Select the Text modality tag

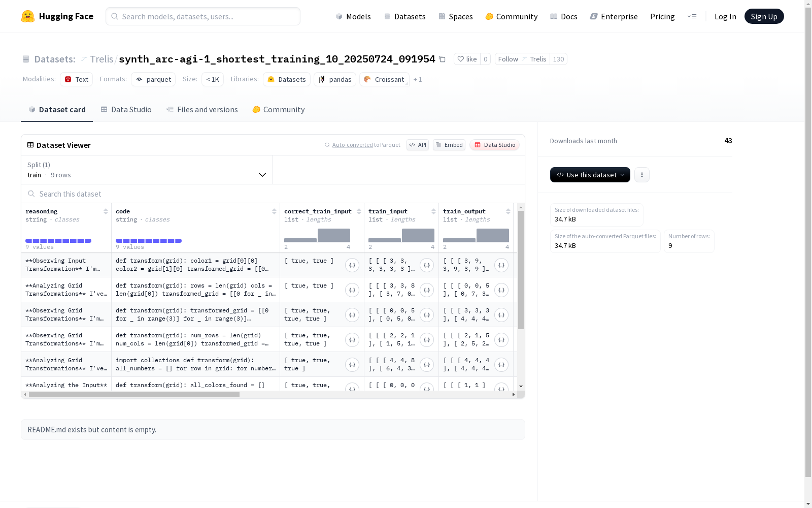click(77, 79)
